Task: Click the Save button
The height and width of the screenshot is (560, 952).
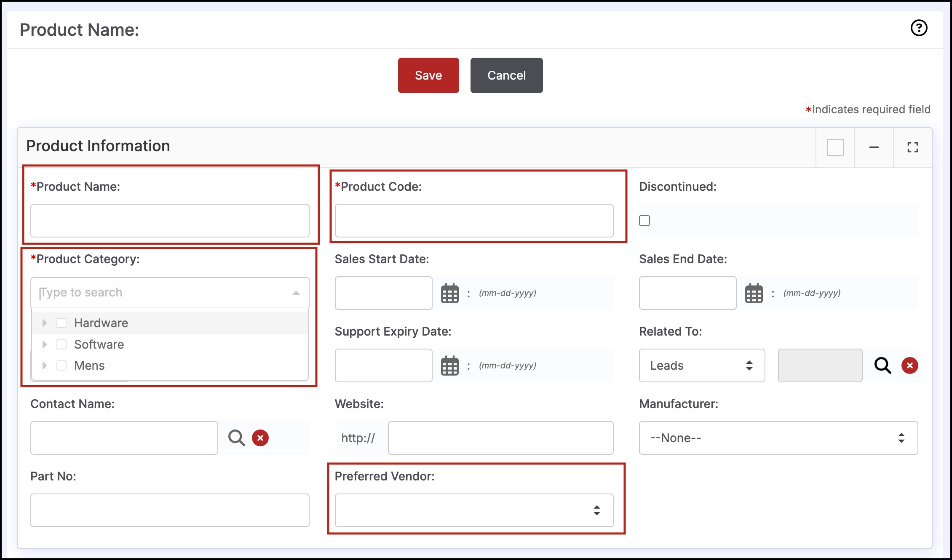Action: click(x=428, y=75)
